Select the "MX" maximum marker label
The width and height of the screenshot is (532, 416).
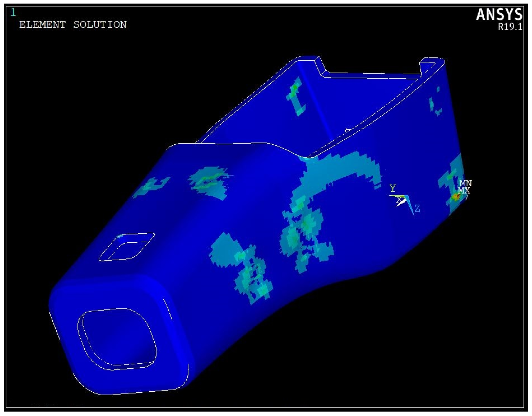click(x=464, y=191)
